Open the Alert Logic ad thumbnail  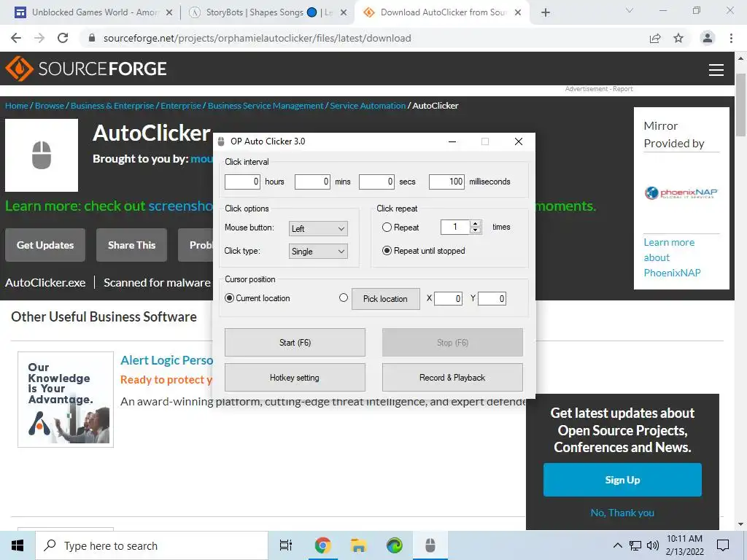click(x=66, y=400)
